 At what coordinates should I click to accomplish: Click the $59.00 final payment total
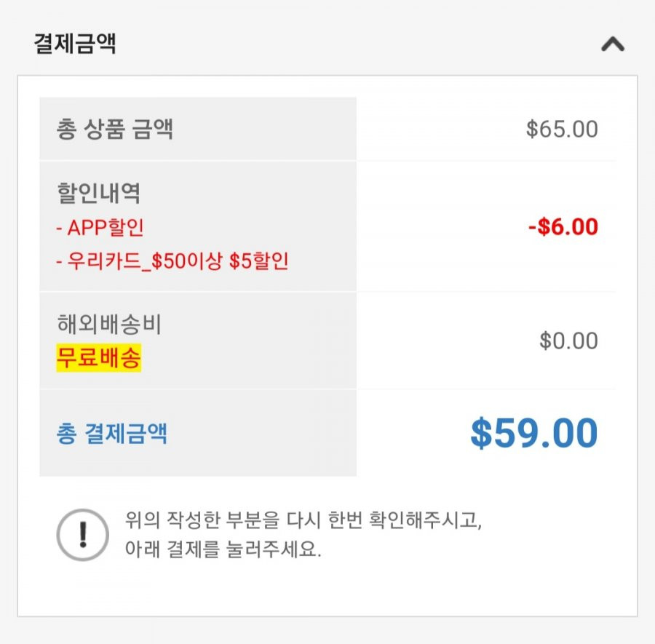534,433
